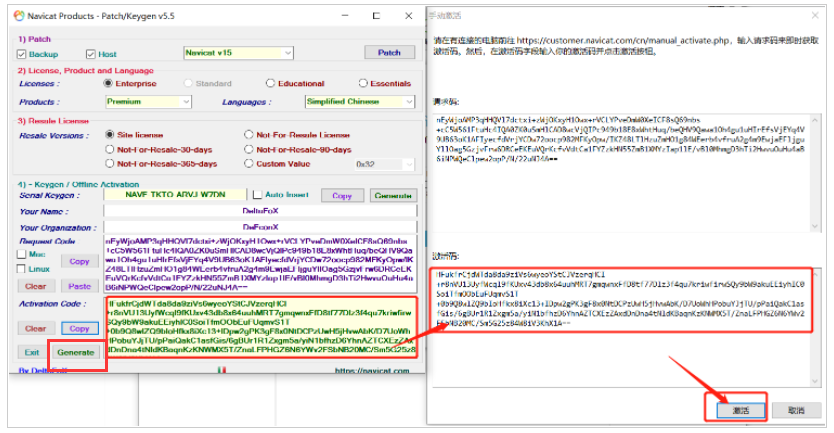The height and width of the screenshot is (433, 834).
Task: Select the Enterprise license radio button
Action: coord(109,84)
